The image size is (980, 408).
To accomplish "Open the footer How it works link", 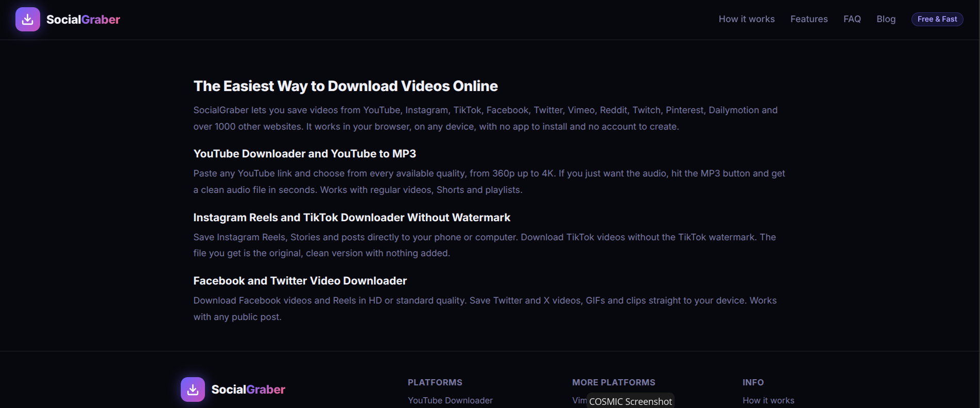I will tap(768, 400).
